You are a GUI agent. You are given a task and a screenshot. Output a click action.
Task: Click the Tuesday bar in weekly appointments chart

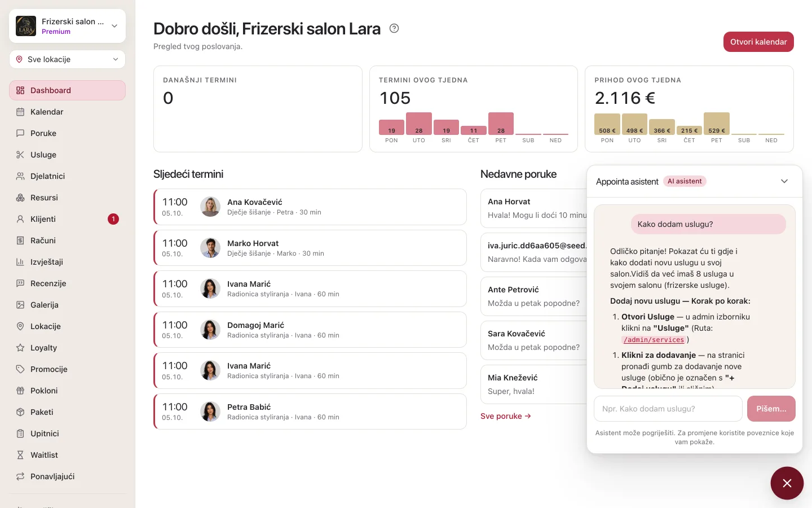pyautogui.click(x=419, y=124)
